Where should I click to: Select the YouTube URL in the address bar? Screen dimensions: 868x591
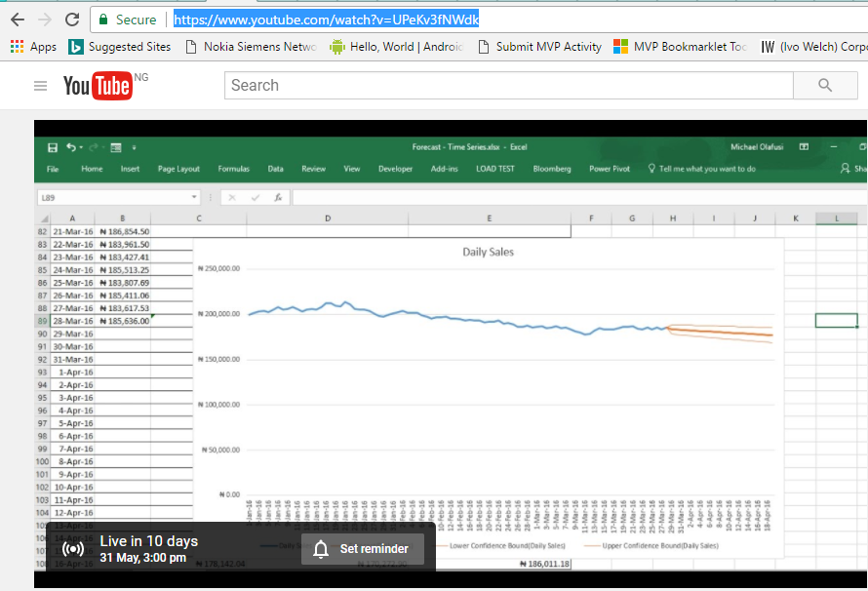326,20
